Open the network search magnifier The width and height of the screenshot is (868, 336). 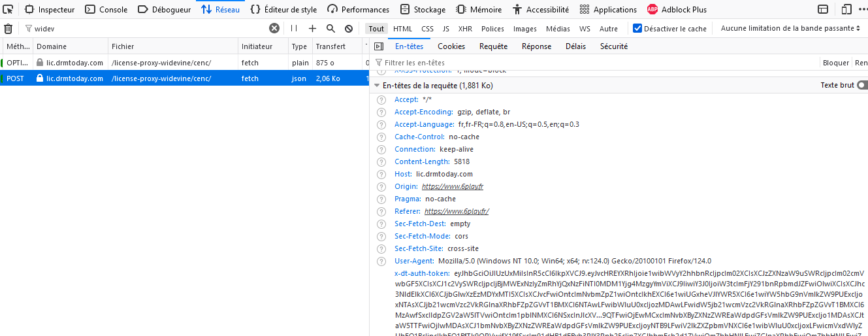(x=330, y=29)
